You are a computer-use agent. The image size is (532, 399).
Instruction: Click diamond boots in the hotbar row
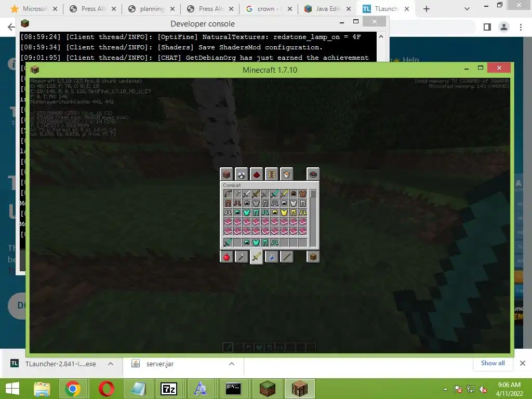(x=274, y=243)
